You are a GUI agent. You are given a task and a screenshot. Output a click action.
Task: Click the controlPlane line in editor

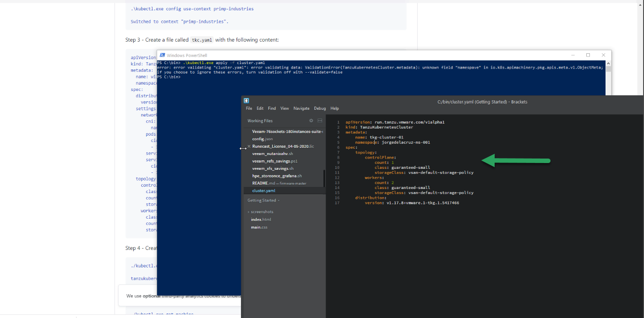pos(380,158)
